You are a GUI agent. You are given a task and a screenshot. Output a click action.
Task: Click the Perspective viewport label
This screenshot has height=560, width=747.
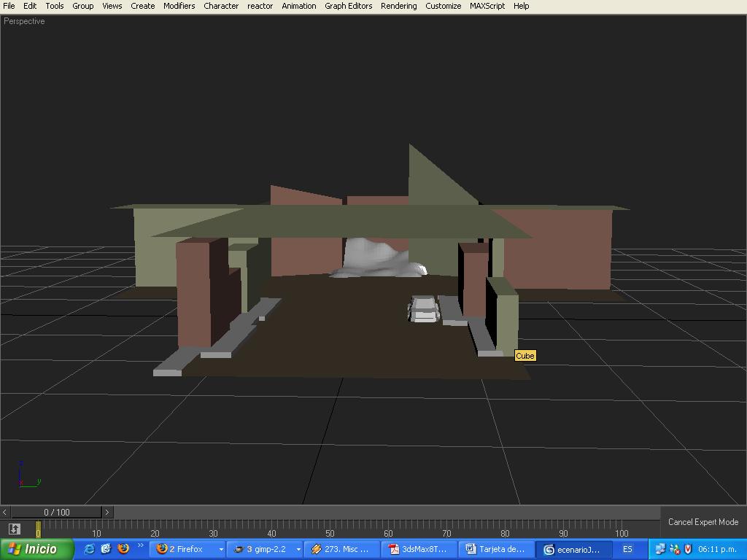pos(24,21)
